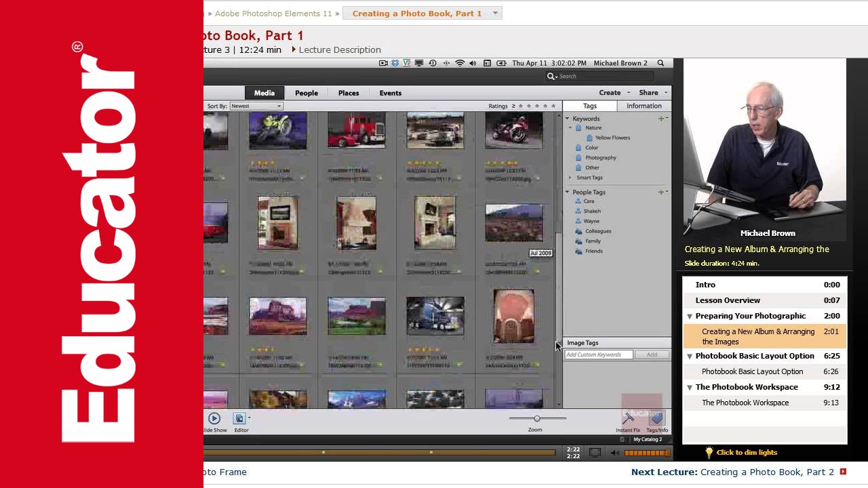Click the scrollbar down arrow in media grid
868x488 pixels.
point(559,404)
